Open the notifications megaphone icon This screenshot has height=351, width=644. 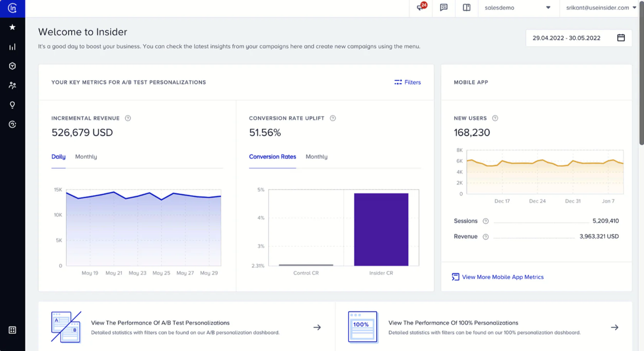point(421,7)
